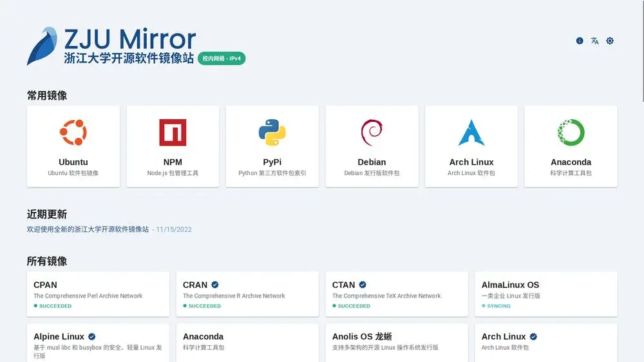
Task: Open the Anolis OS 龙蜥 mirror card
Action: pos(397,341)
